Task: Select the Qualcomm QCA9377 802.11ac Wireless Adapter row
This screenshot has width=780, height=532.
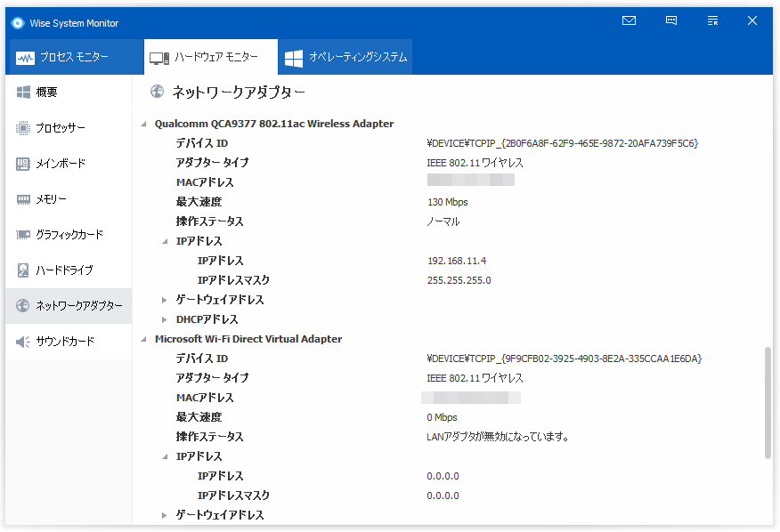Action: click(274, 124)
